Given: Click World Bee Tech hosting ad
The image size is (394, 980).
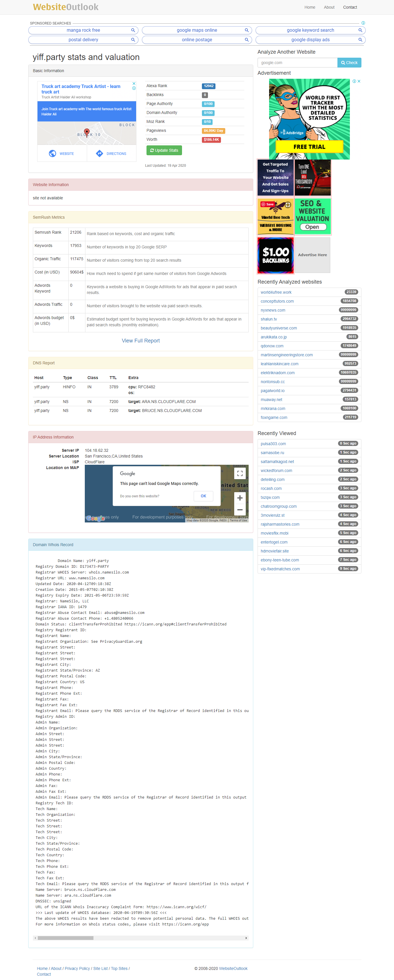Looking at the screenshot, I should [x=276, y=216].
